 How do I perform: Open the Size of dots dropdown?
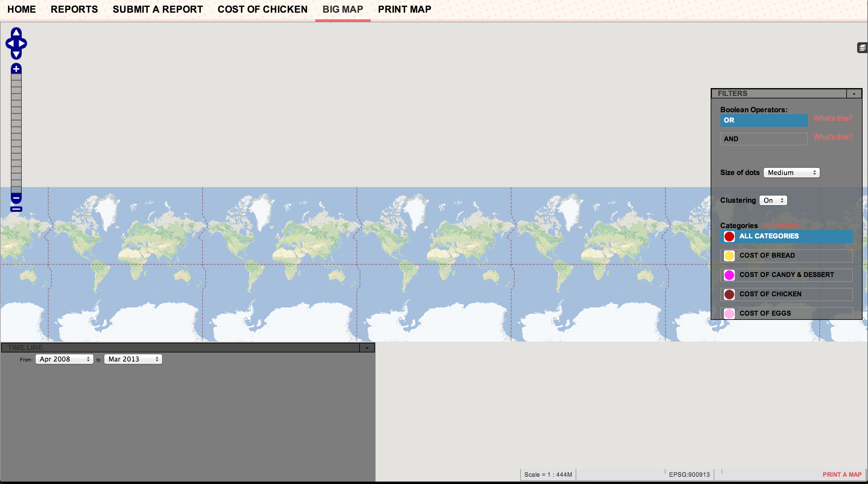tap(791, 173)
